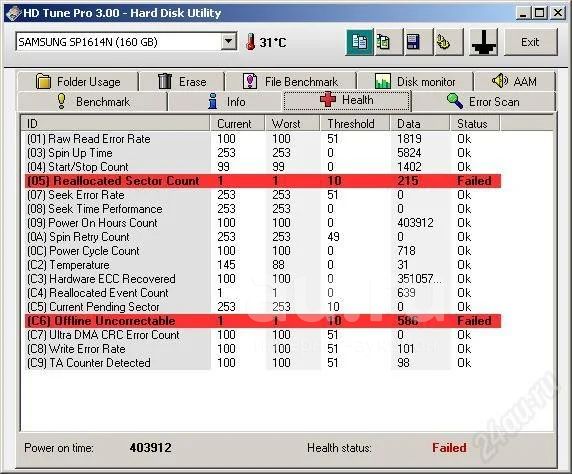Open the Disk monitor tab
Viewport: 572px width, 474px height.
tap(415, 81)
